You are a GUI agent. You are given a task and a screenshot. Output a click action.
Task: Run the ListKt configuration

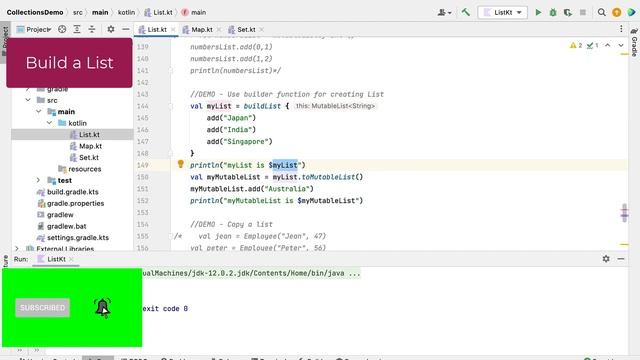coord(538,12)
